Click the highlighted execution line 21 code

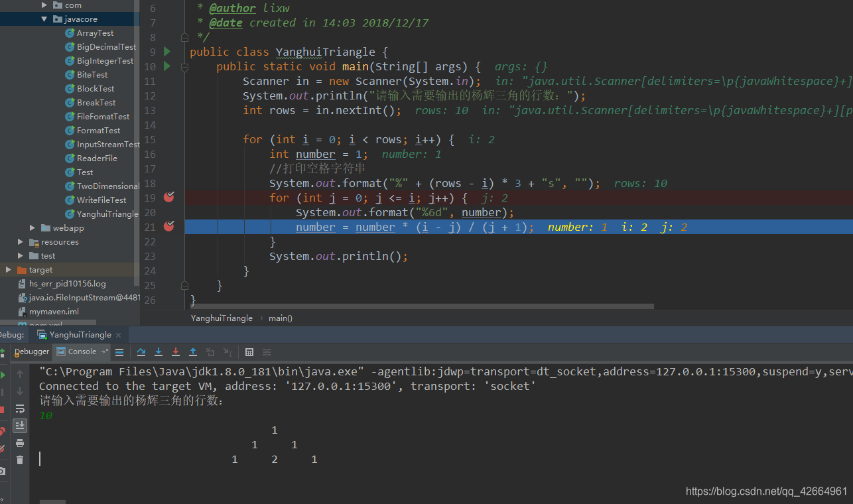415,227
